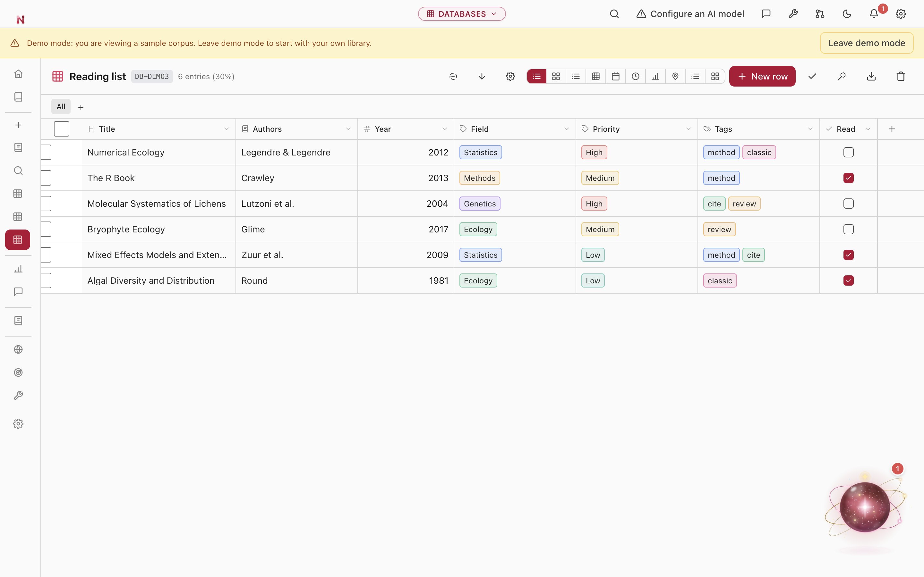Image resolution: width=924 pixels, height=577 pixels.
Task: Tick the select-all rows checkbox in header
Action: click(62, 129)
